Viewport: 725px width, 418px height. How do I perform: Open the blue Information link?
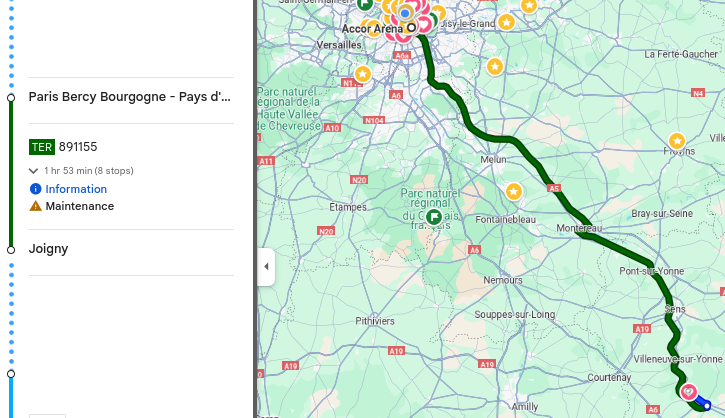point(76,189)
